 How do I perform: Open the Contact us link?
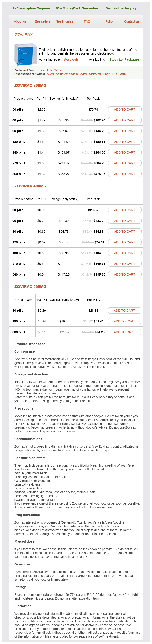131,21
